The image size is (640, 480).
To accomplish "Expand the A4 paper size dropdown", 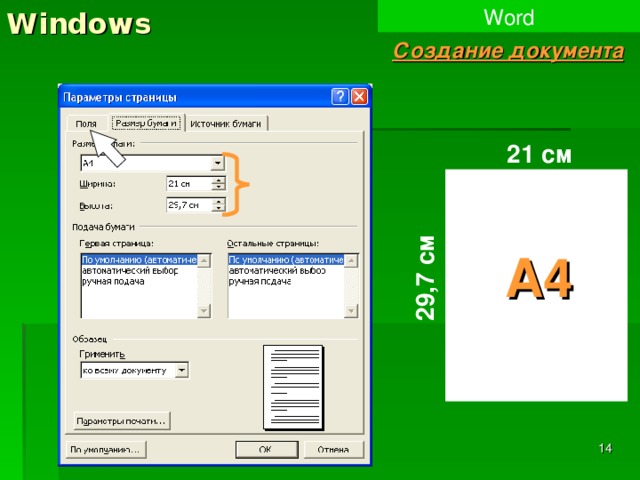I will [218, 163].
